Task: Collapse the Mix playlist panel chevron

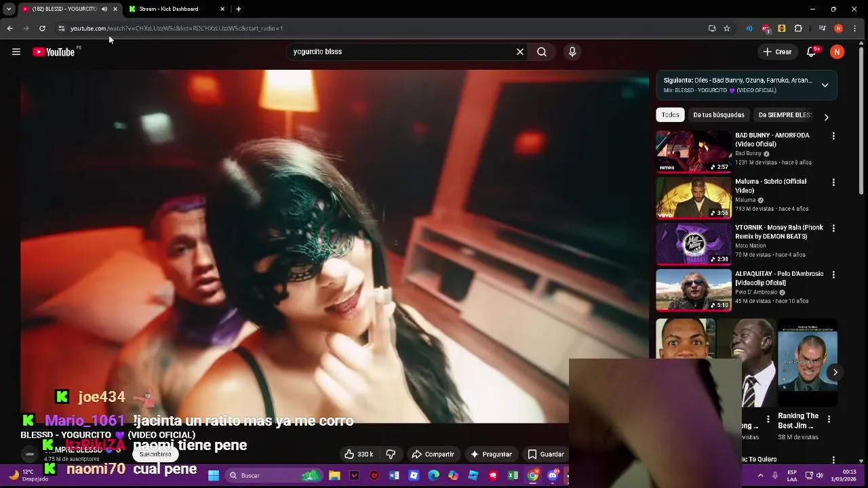Action: point(825,85)
